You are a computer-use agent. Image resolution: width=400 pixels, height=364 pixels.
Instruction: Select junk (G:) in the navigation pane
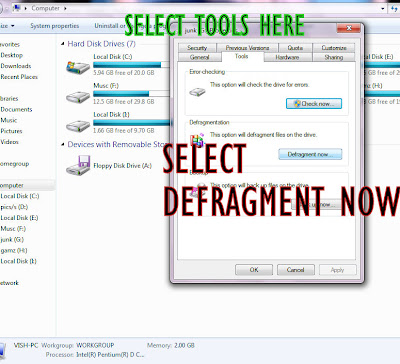point(12,239)
